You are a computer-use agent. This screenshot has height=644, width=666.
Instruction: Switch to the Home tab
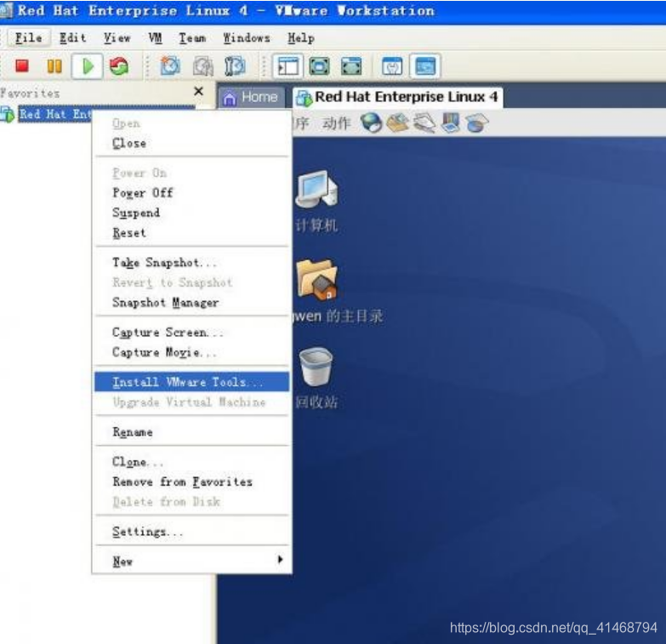click(x=251, y=97)
